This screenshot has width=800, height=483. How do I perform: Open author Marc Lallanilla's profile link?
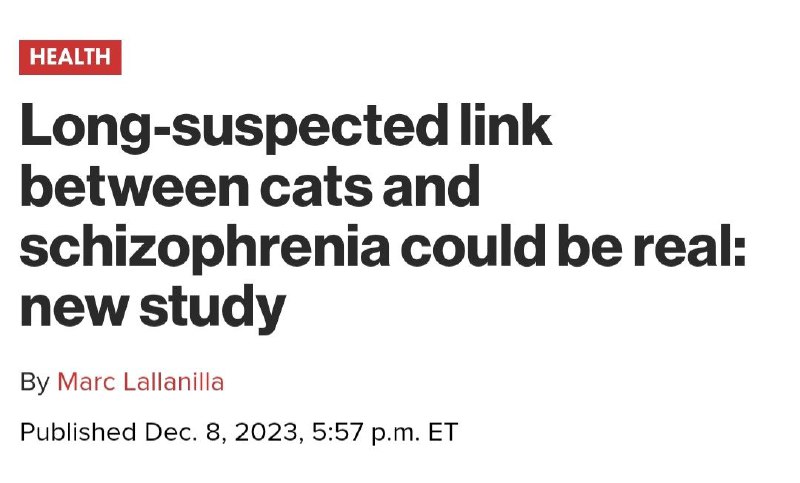(x=141, y=382)
